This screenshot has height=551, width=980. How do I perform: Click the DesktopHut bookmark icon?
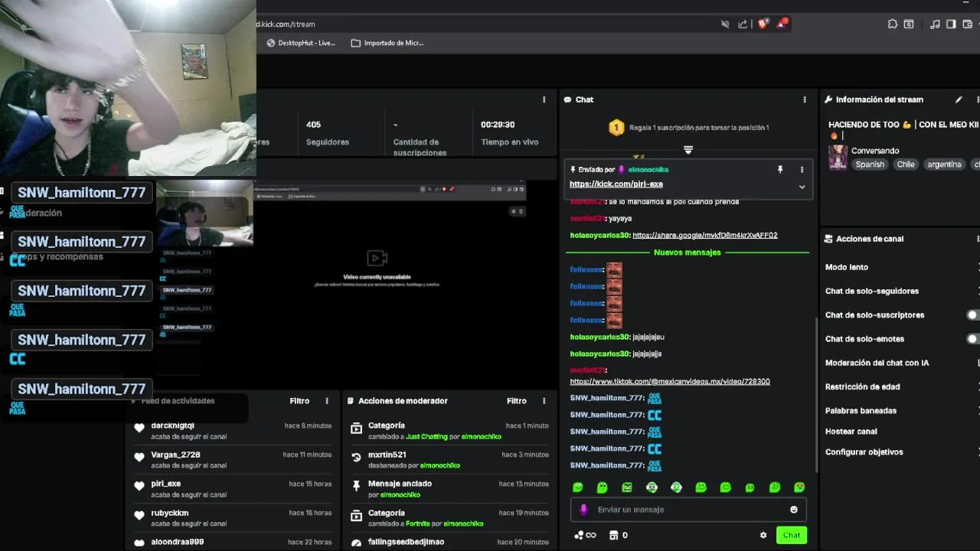point(270,43)
